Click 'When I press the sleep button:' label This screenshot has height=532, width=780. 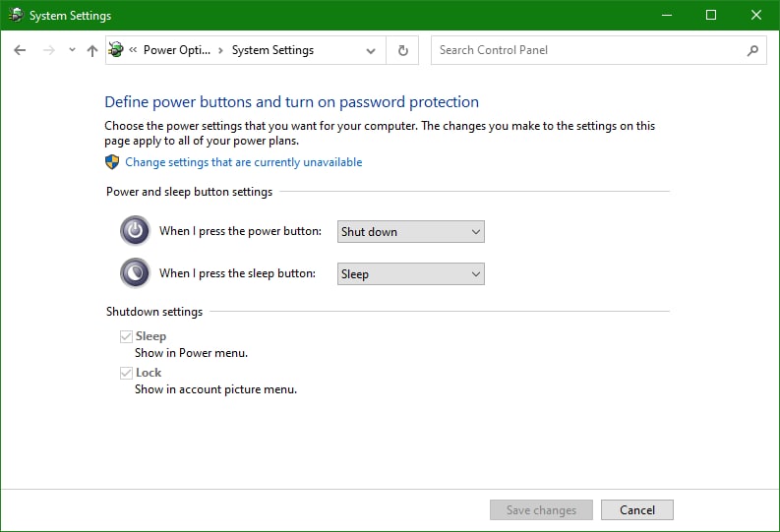pyautogui.click(x=237, y=273)
